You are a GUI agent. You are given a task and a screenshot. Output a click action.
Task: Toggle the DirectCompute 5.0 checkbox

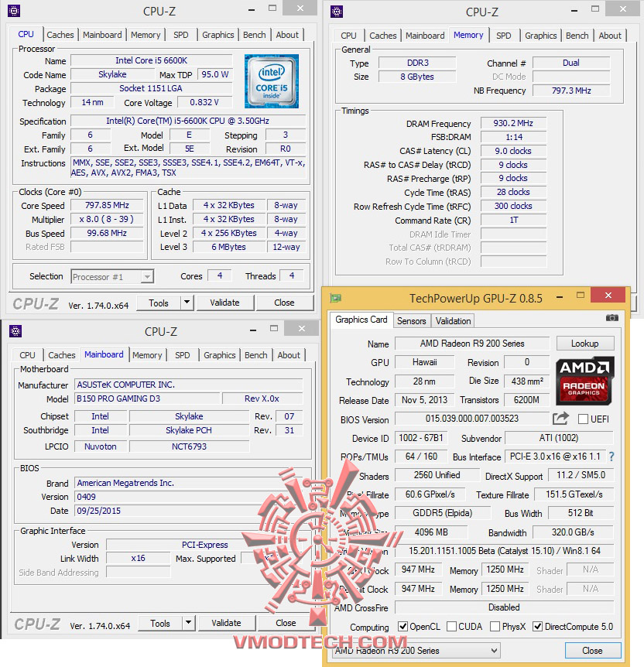pyautogui.click(x=538, y=627)
